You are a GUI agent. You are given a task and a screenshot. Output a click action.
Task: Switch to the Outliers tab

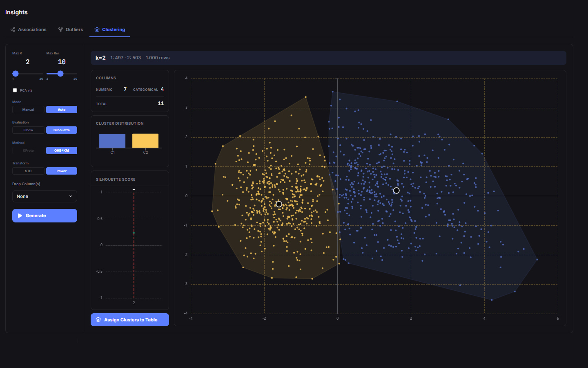point(70,30)
